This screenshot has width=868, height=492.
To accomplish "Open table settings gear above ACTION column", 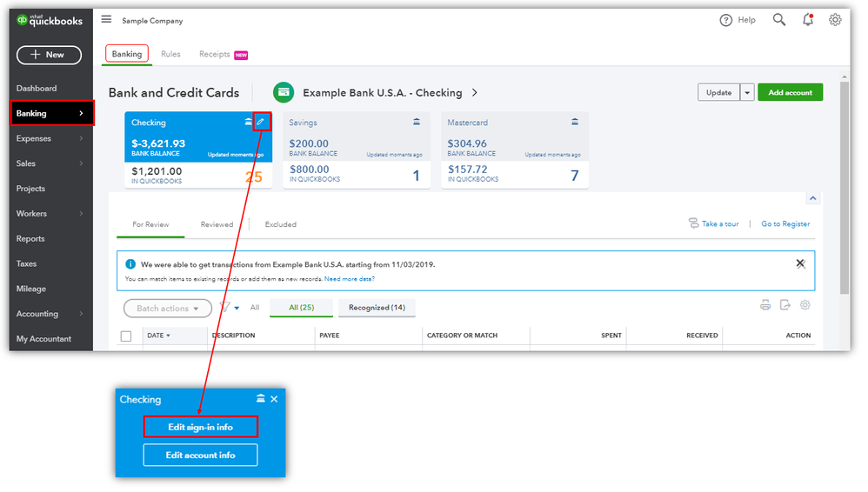I will pos(805,305).
